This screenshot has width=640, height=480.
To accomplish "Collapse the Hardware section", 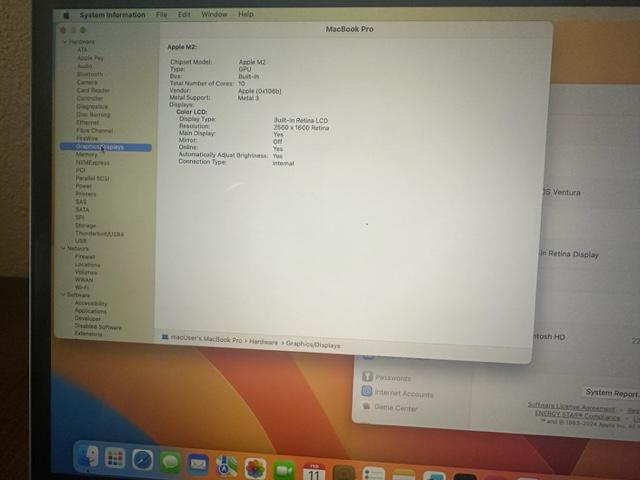I will coord(64,42).
